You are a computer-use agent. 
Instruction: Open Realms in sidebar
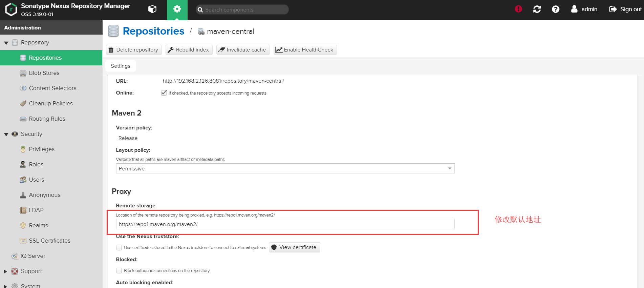point(39,225)
